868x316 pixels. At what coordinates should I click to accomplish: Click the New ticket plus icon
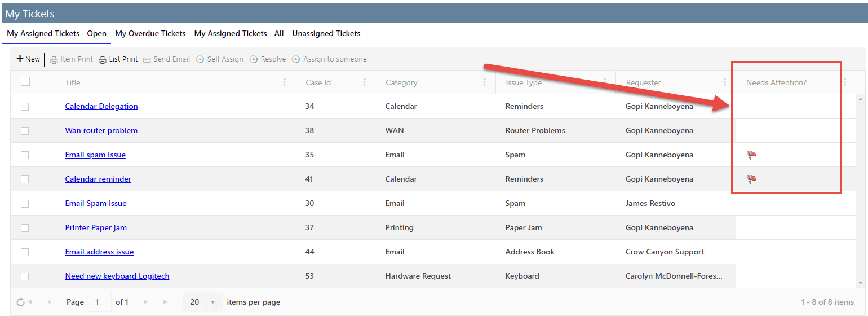(x=20, y=59)
